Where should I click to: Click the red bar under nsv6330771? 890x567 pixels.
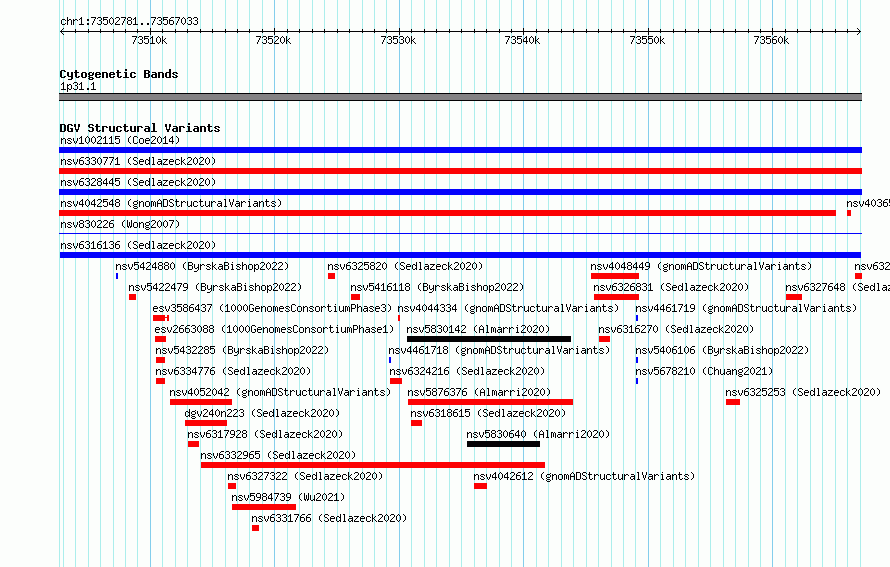pyautogui.click(x=460, y=171)
